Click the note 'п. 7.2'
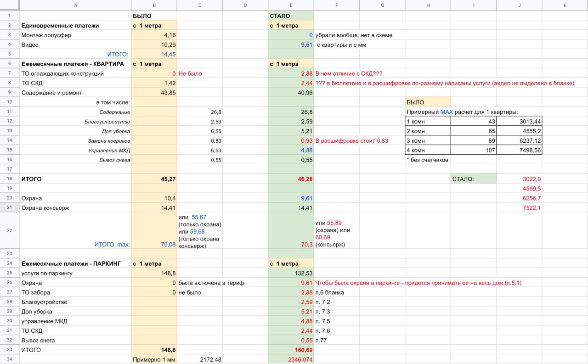This screenshot has height=364, width=588. tap(323, 302)
